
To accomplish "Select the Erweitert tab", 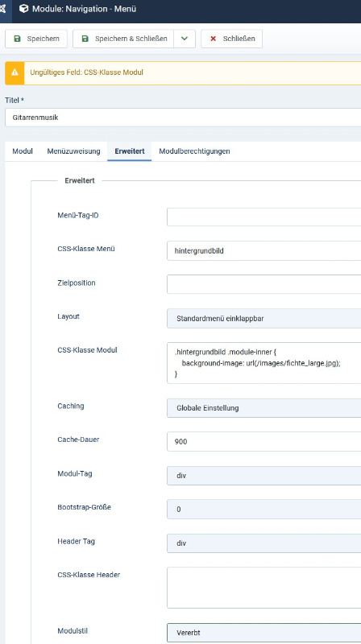I will pos(130,151).
